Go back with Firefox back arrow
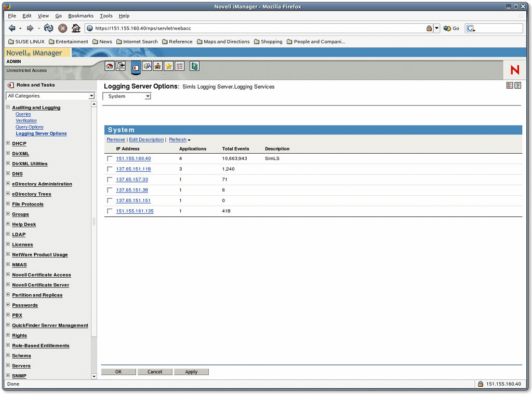532x394 pixels. pos(12,28)
